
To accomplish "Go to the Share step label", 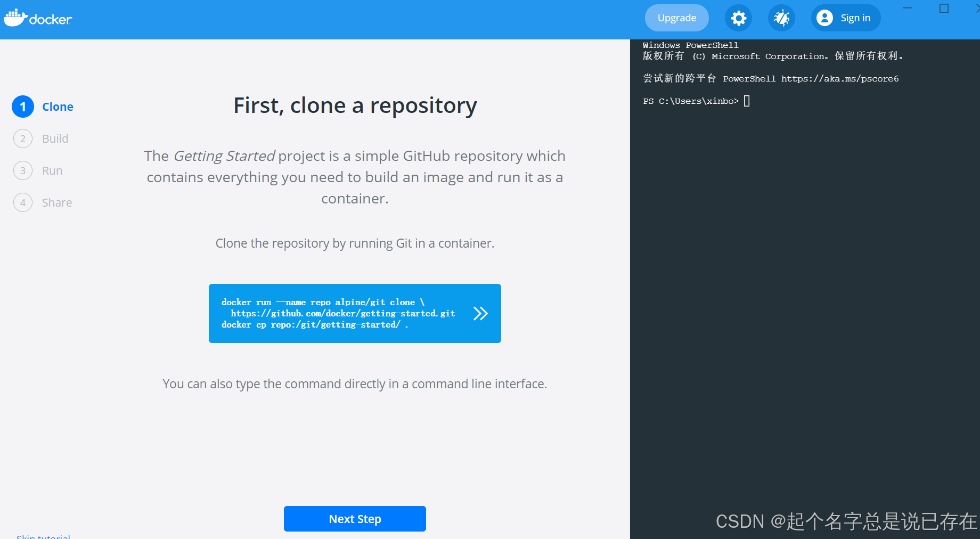I will point(57,203).
